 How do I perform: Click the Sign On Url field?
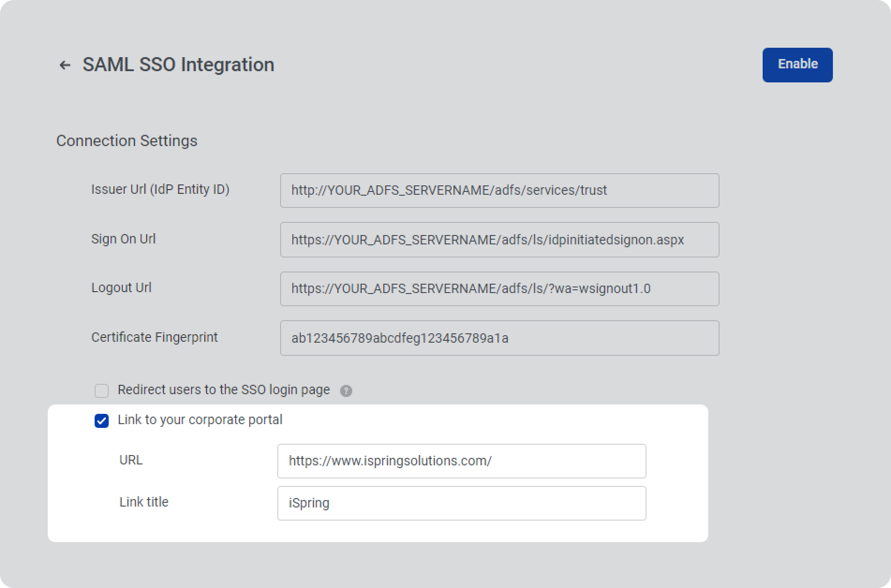(499, 240)
